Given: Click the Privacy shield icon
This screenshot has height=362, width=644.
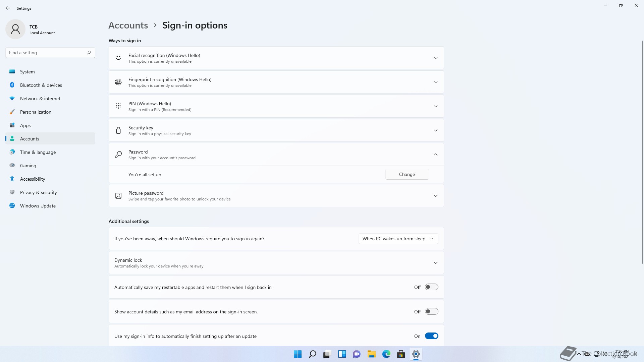Looking at the screenshot, I should 12,192.
